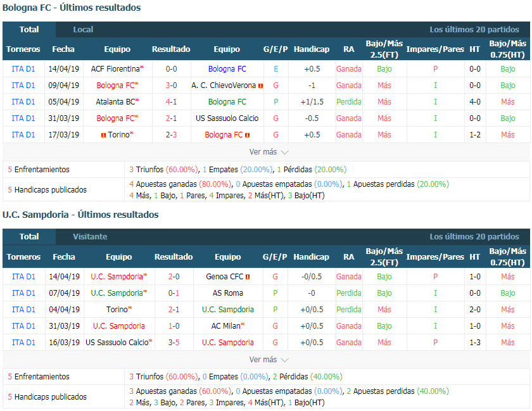Screen dimensions: 532x411
Task: Open ITA D1 link for 17/03/19 Torino match
Action: 23,135
